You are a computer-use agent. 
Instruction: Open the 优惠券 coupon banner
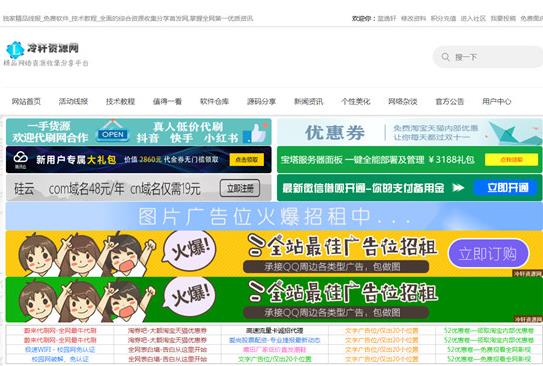410,132
